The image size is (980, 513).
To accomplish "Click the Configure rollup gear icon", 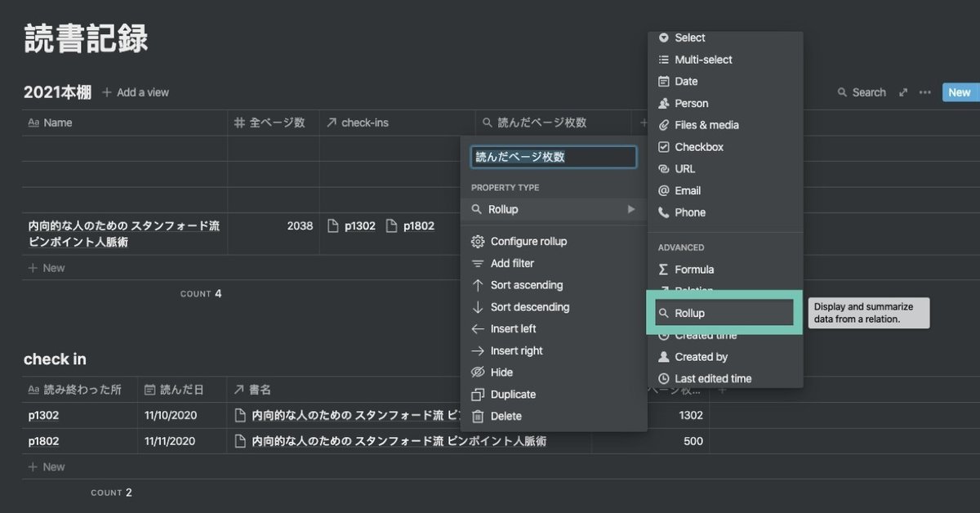I will click(x=479, y=242).
